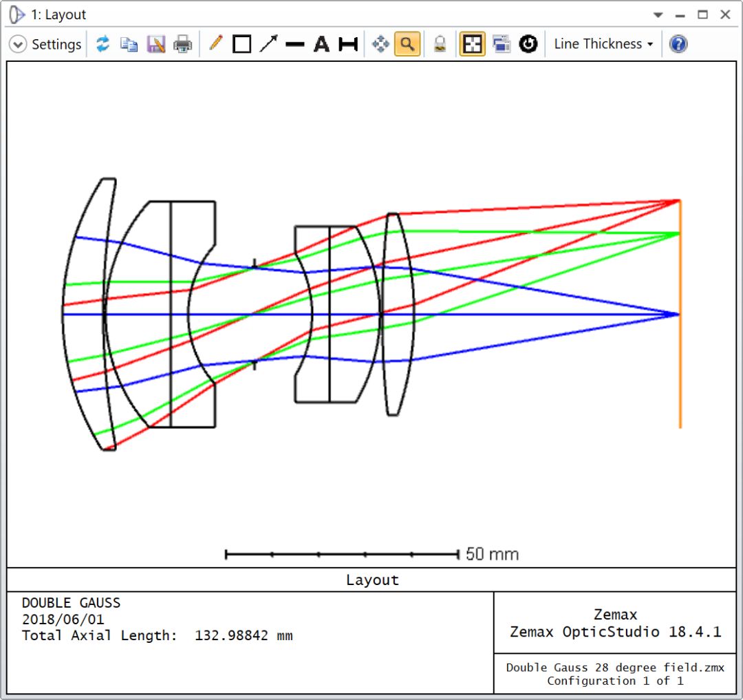Toggle the zoom magnifier tool

(x=407, y=44)
